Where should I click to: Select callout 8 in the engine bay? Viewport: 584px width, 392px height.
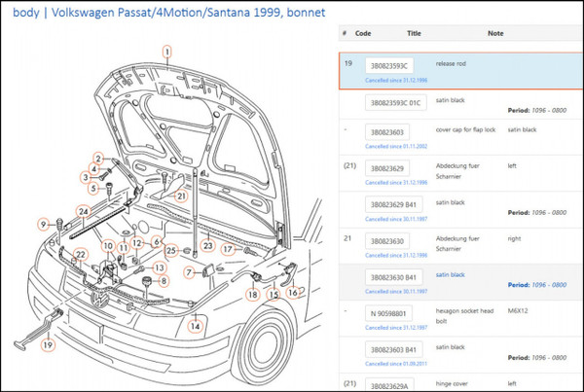coord(164,281)
